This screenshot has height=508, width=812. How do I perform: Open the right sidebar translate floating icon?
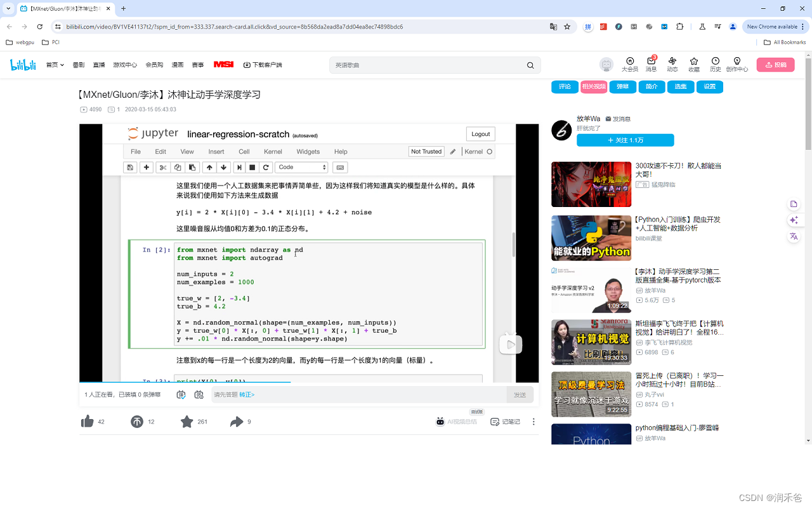794,236
